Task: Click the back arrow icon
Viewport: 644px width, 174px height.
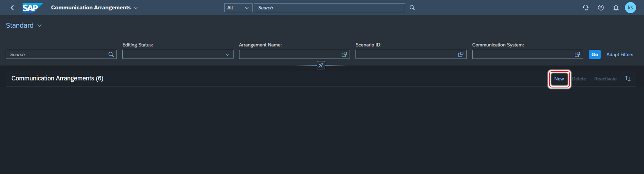Action: [x=12, y=8]
